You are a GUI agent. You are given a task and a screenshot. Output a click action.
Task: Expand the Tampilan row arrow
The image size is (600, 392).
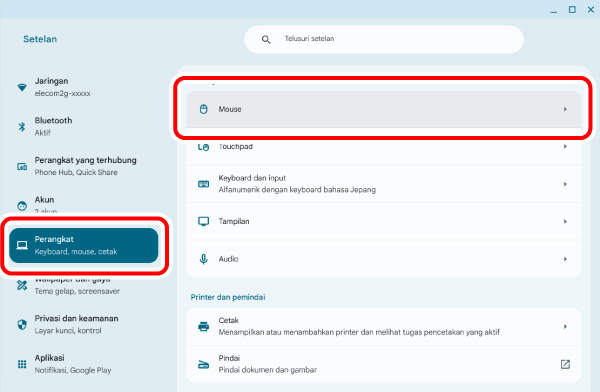click(565, 221)
